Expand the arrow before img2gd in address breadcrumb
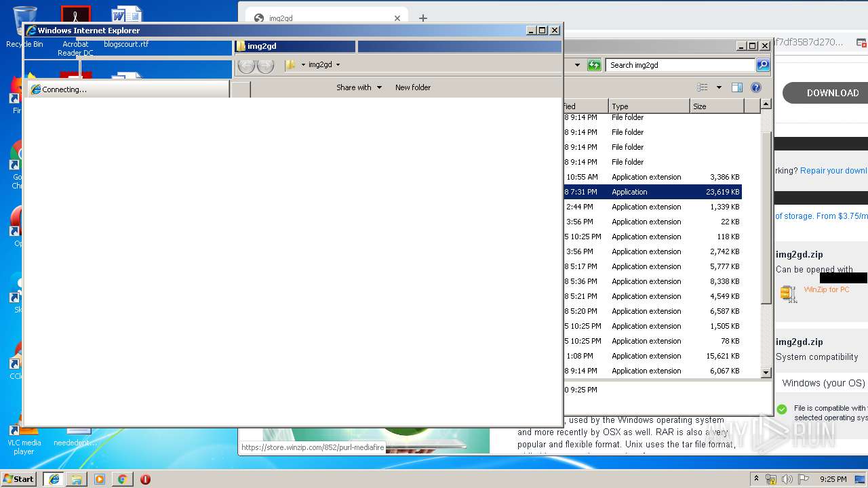Screen dimensions: 868x488 click(303, 65)
